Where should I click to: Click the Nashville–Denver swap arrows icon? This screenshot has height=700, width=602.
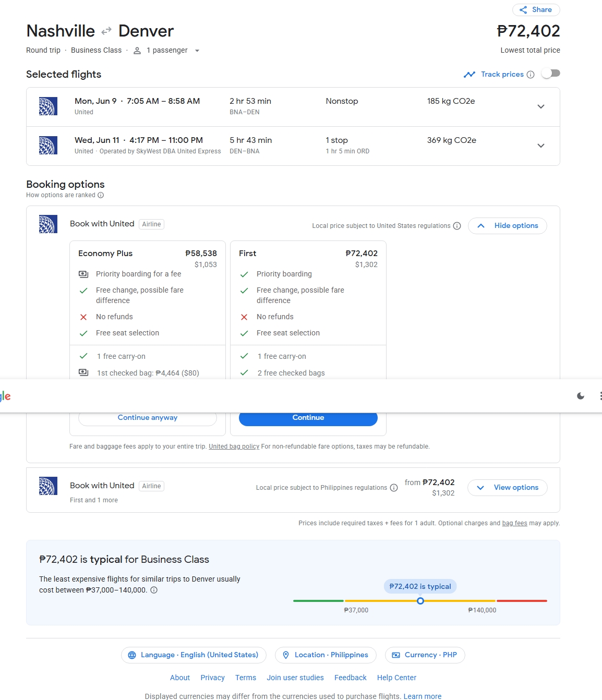pos(106,31)
